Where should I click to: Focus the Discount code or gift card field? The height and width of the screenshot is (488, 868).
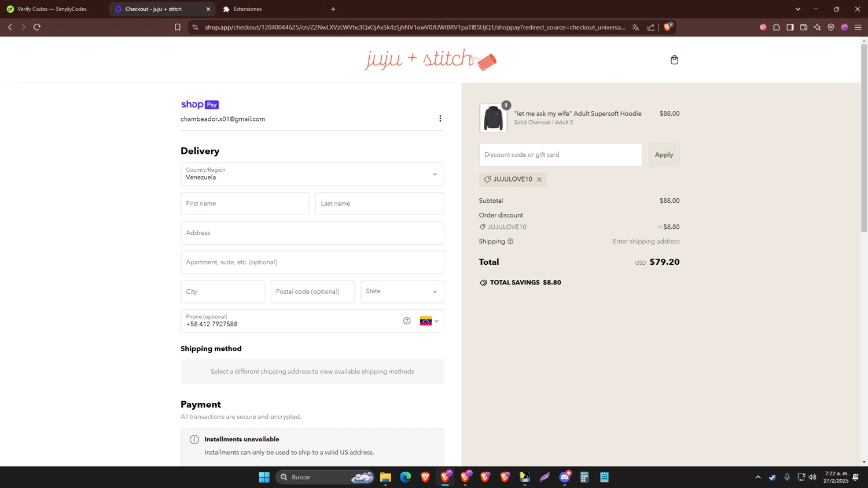(560, 155)
